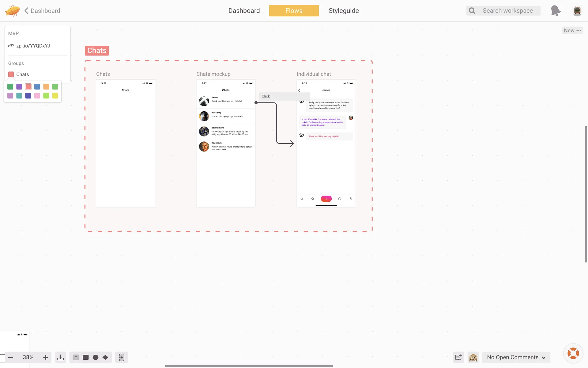Select the diamond shape tool
The image size is (588, 368).
[105, 357]
